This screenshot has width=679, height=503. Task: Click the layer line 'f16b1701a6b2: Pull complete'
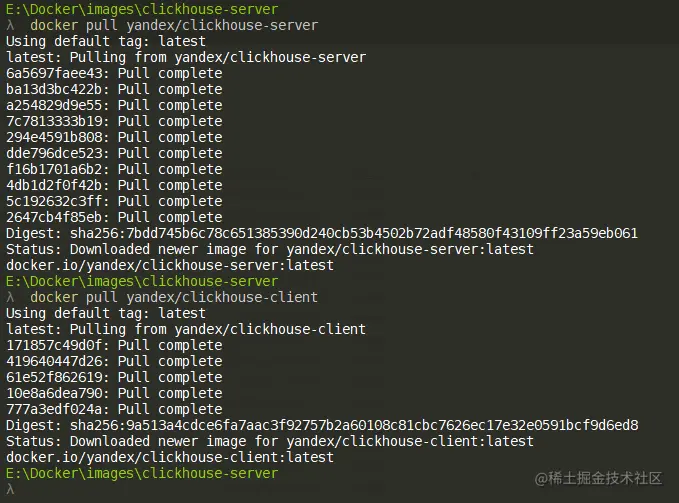[114, 170]
